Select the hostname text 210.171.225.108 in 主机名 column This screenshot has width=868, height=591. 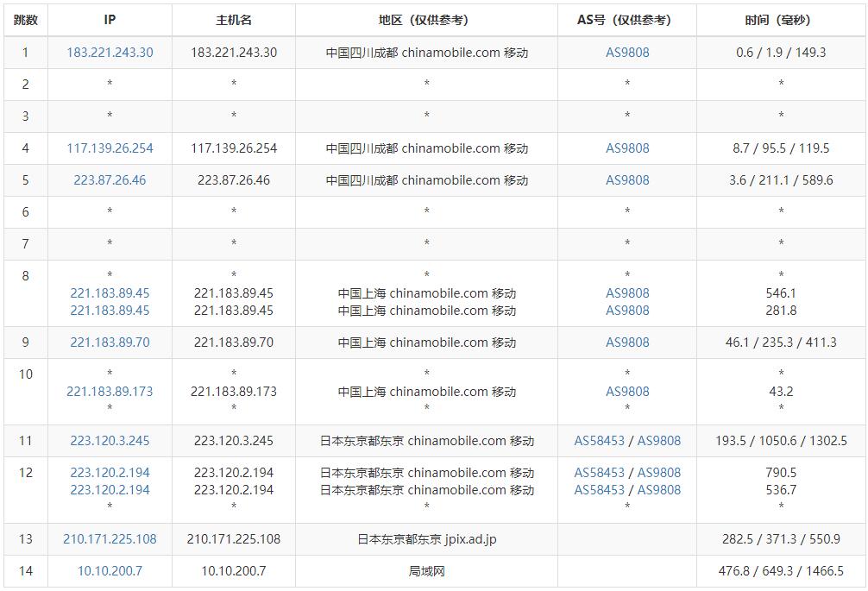tap(234, 539)
